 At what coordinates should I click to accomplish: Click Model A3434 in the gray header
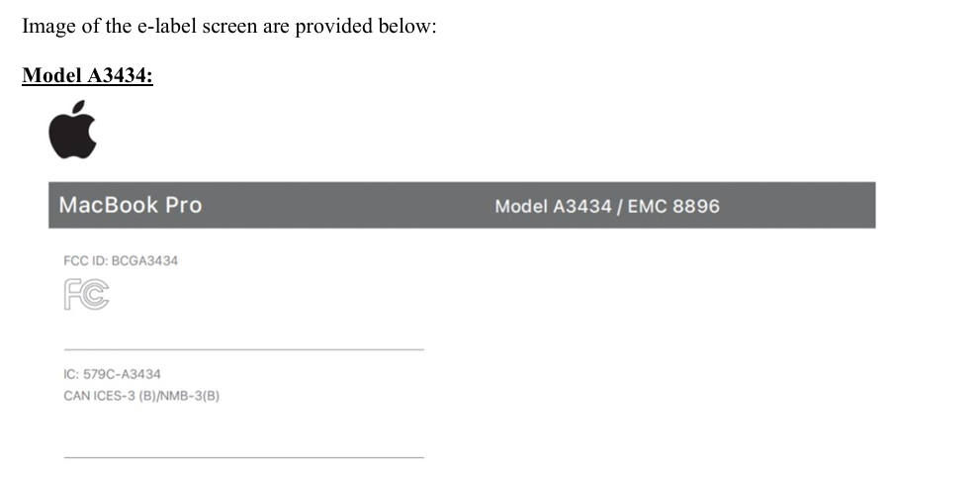tap(552, 206)
